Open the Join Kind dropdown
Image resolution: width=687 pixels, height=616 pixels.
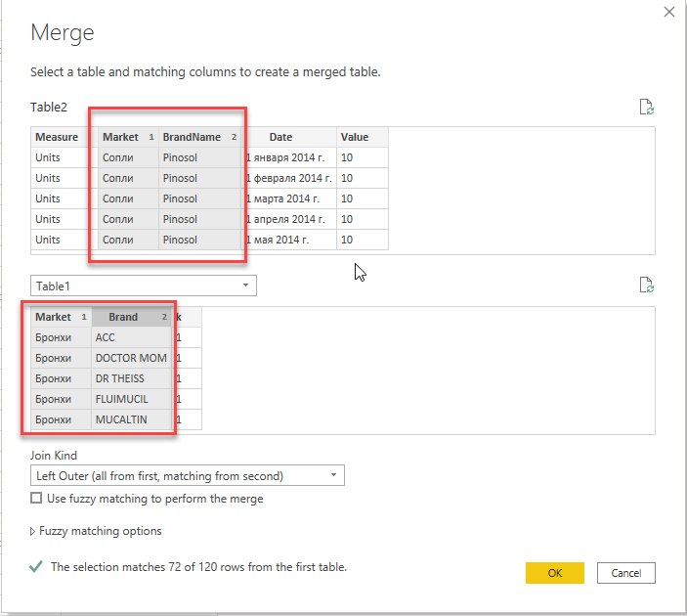click(188, 476)
